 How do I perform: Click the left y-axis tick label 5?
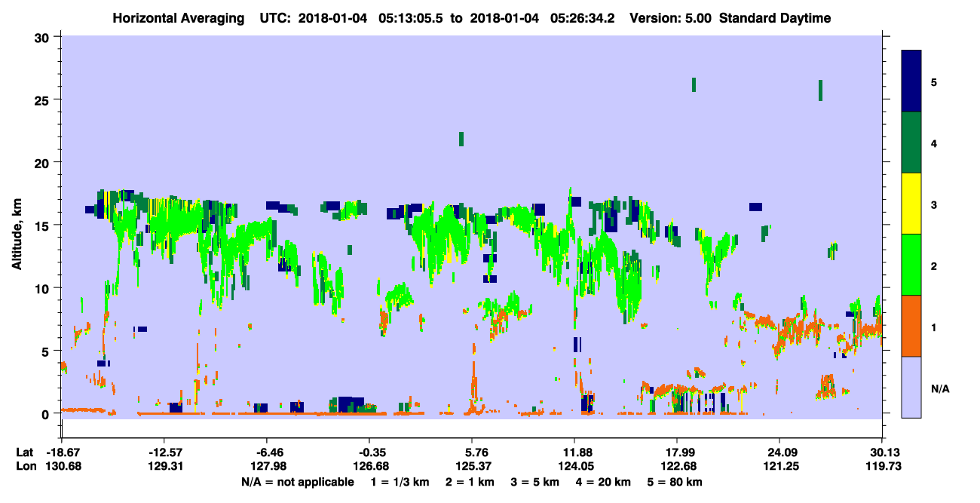pos(47,351)
